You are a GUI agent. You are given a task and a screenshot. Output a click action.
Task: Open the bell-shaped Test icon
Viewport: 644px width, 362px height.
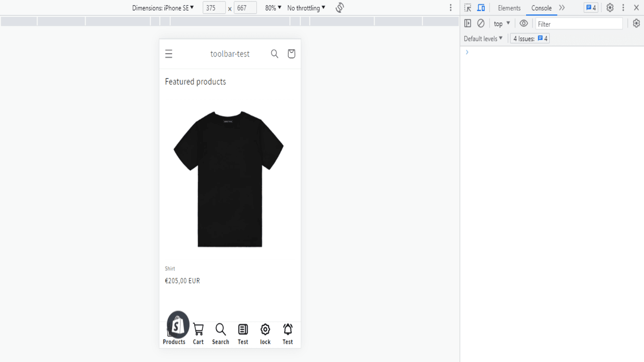point(287,329)
